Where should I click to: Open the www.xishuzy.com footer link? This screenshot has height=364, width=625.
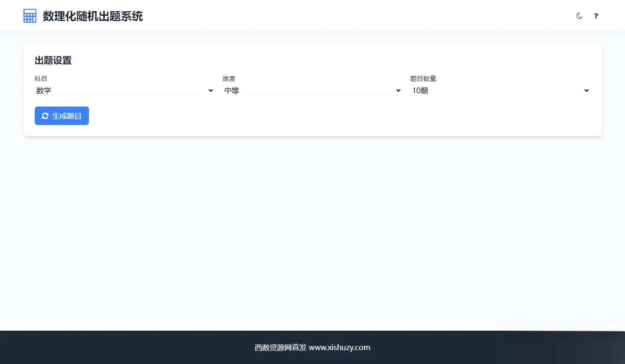pos(339,347)
